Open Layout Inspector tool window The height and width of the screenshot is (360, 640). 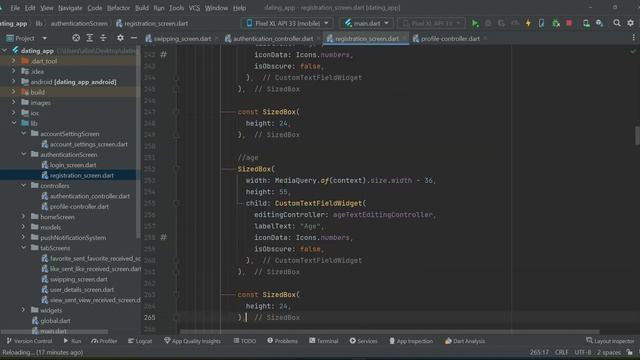pyautogui.click(x=610, y=341)
